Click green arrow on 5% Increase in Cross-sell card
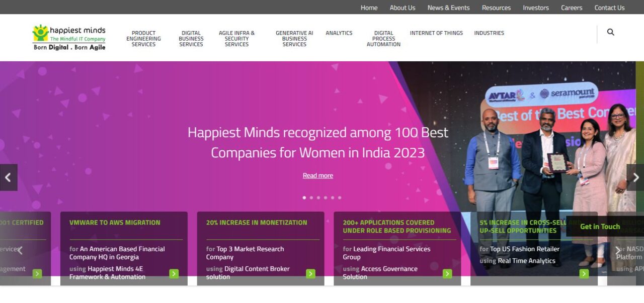The height and width of the screenshot is (303, 644). click(584, 274)
